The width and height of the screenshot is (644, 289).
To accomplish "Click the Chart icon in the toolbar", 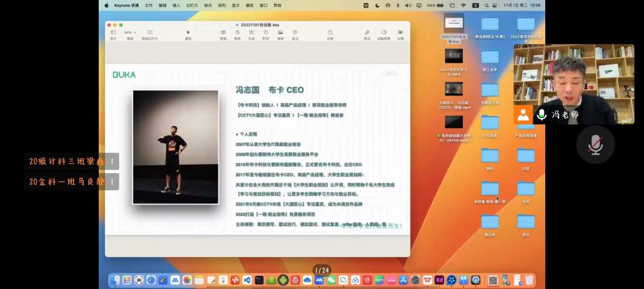I will pyautogui.click(x=238, y=33).
